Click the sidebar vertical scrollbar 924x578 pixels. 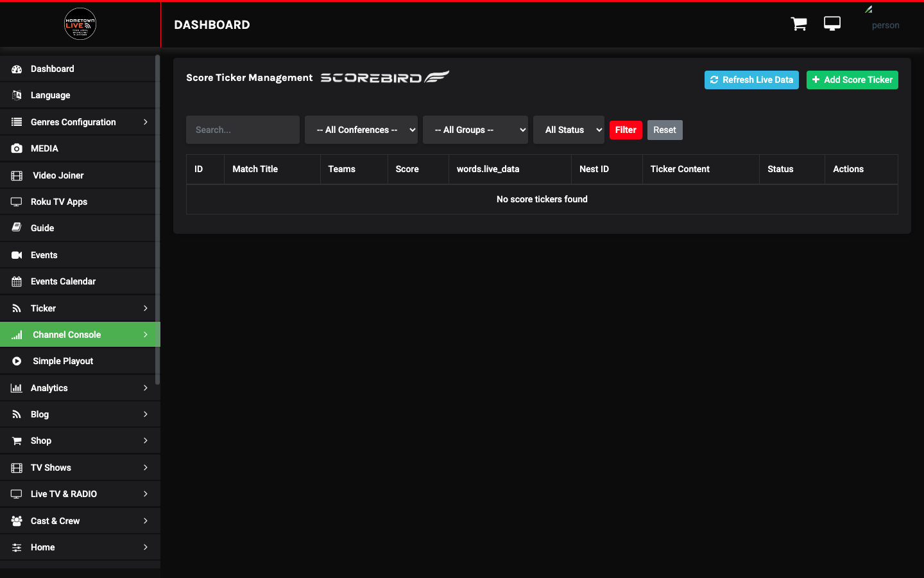[x=158, y=220]
